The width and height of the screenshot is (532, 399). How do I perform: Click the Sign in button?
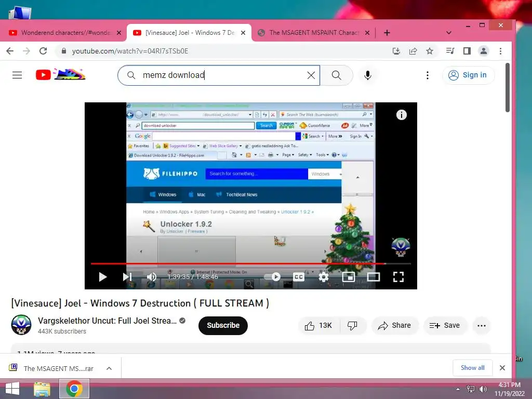tap(468, 75)
